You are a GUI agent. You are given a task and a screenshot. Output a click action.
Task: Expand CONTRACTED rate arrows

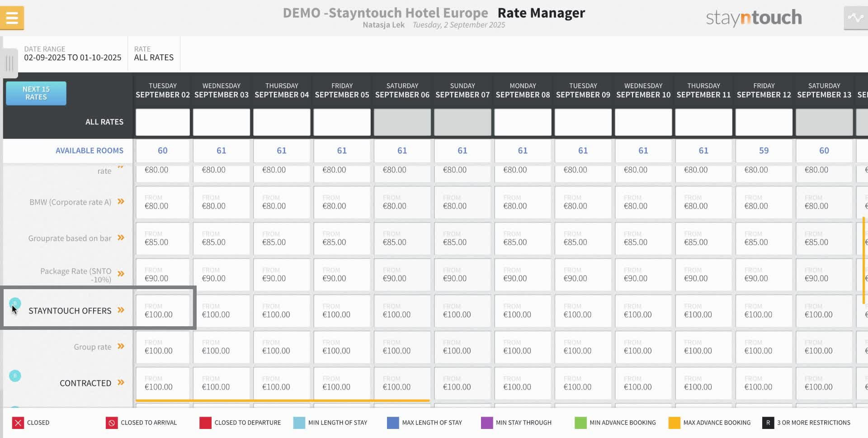coord(121,382)
